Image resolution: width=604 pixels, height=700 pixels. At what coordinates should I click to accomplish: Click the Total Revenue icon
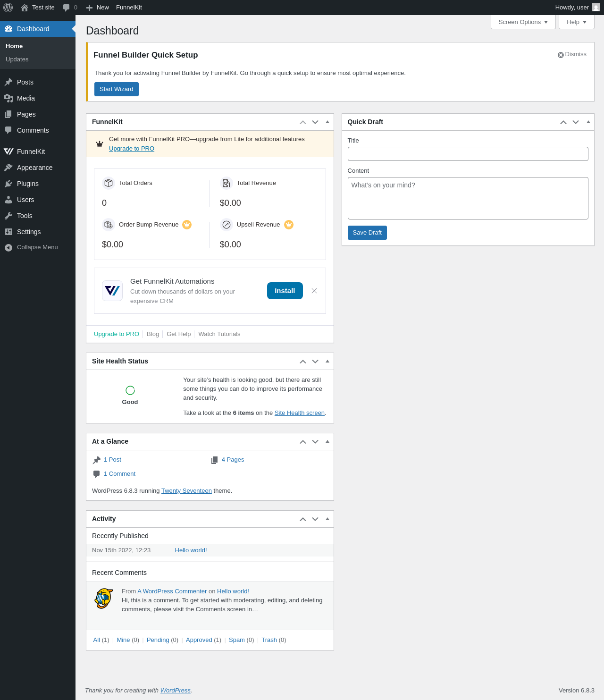tap(226, 183)
